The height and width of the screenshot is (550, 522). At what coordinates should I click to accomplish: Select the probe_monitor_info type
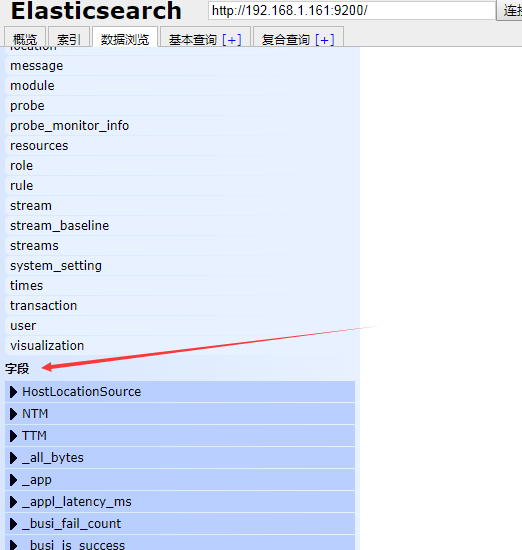182,126
